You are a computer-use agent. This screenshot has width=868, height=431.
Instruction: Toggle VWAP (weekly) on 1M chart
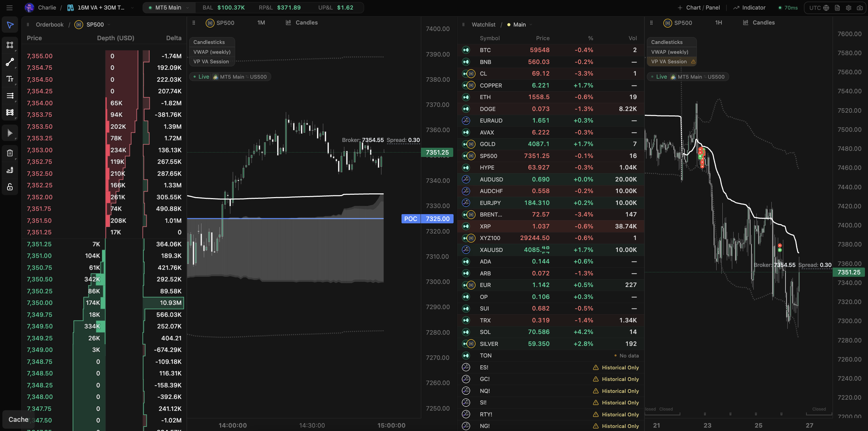[x=212, y=52]
